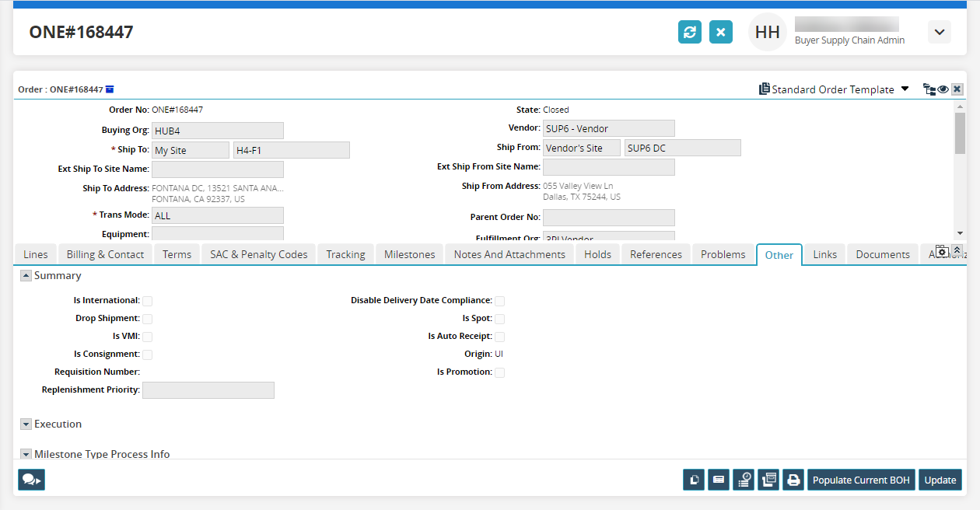Screen dimensions: 980x510
Task: Click Ship From Vendor's Site field
Action: tap(582, 148)
